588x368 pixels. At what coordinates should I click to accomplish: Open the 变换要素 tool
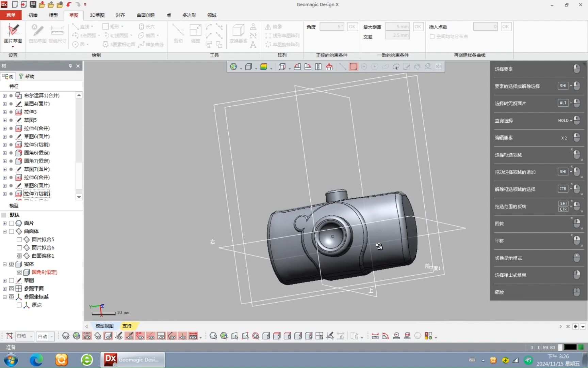pos(238,34)
